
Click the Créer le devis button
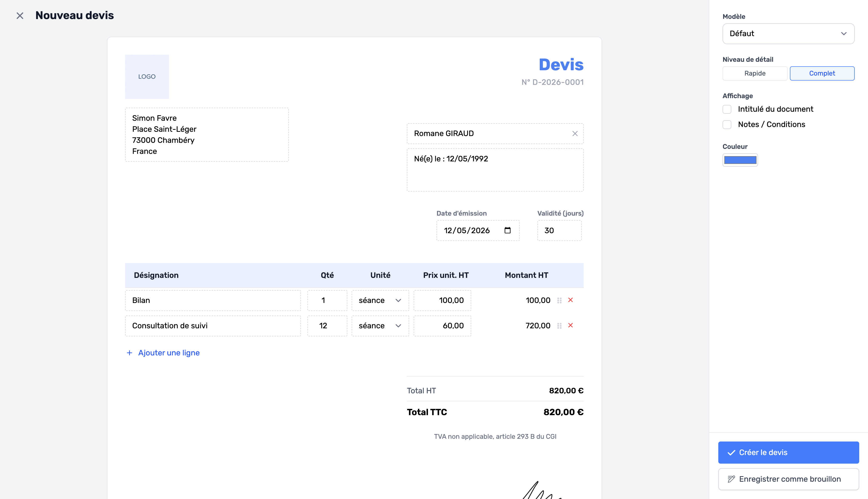coord(788,452)
